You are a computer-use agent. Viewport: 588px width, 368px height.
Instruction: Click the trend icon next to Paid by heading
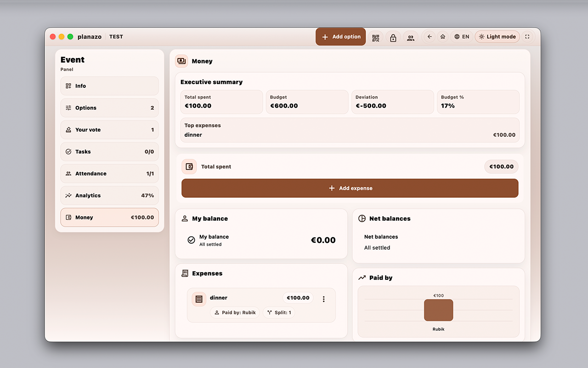[362, 278]
